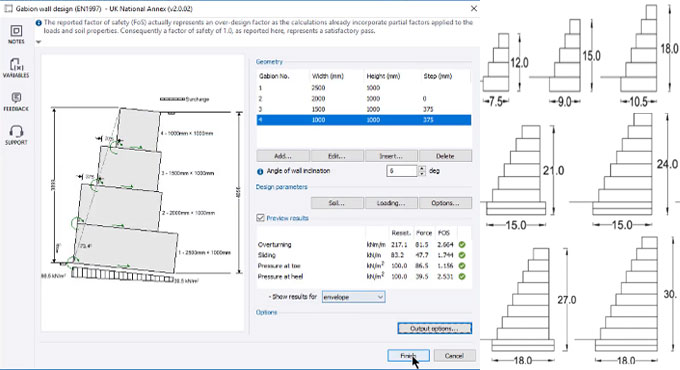Image resolution: width=680 pixels, height=370 pixels.
Task: Increase wall inclination angle with up arrow
Action: pyautogui.click(x=422, y=168)
